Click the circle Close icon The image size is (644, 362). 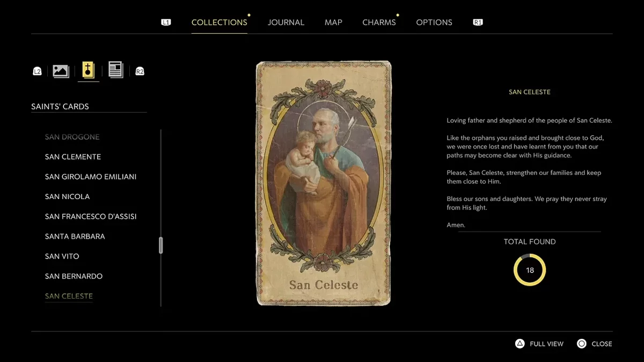click(582, 344)
